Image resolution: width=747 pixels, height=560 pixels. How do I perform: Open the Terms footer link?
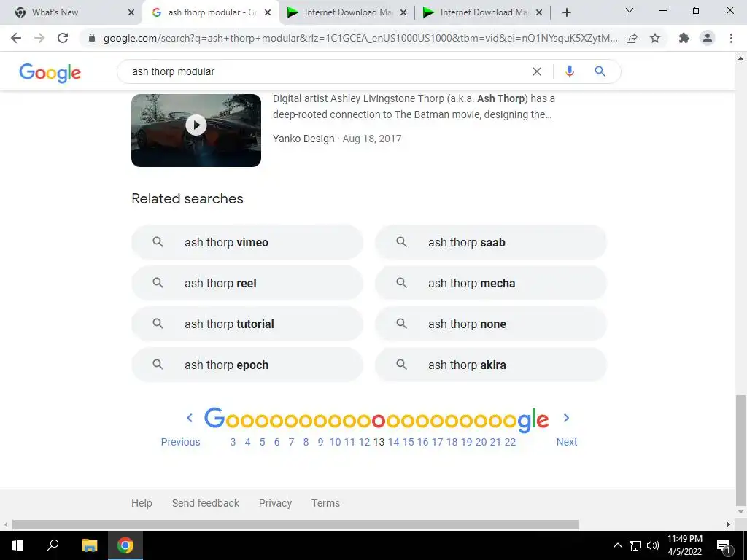pyautogui.click(x=325, y=503)
